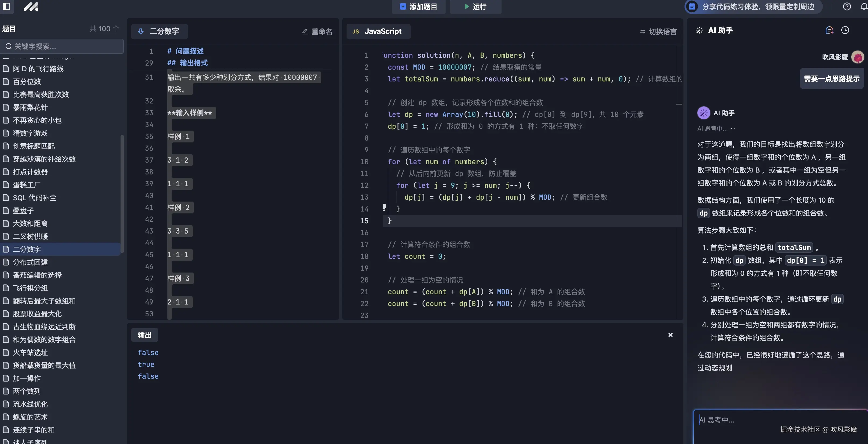The image size is (868, 444).
Task: Rename the problem using 重命名
Action: 317,31
